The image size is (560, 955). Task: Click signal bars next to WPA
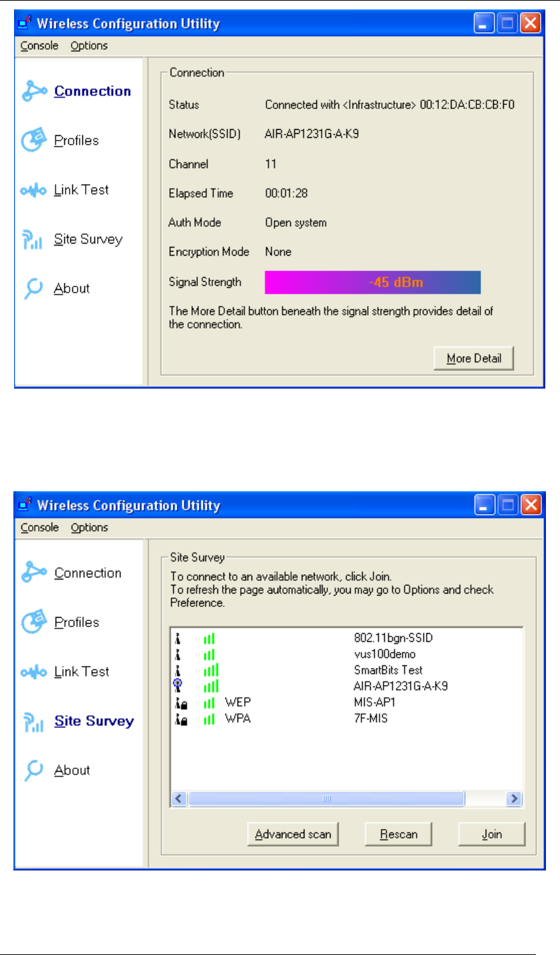(209, 719)
